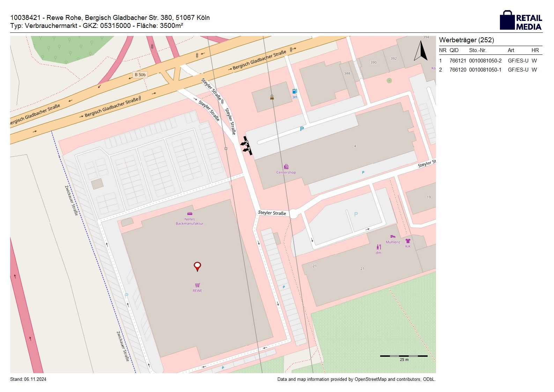Click the REWE shopping cart icon

tap(197, 285)
